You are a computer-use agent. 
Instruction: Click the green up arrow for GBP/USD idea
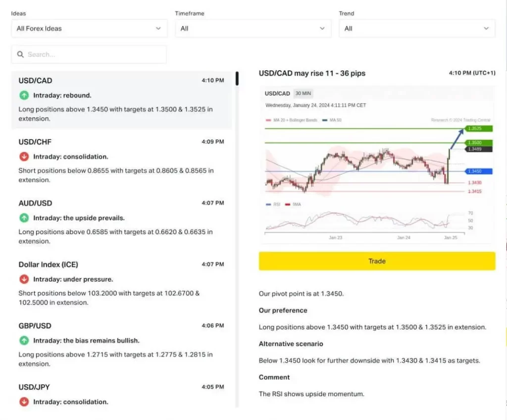click(24, 340)
